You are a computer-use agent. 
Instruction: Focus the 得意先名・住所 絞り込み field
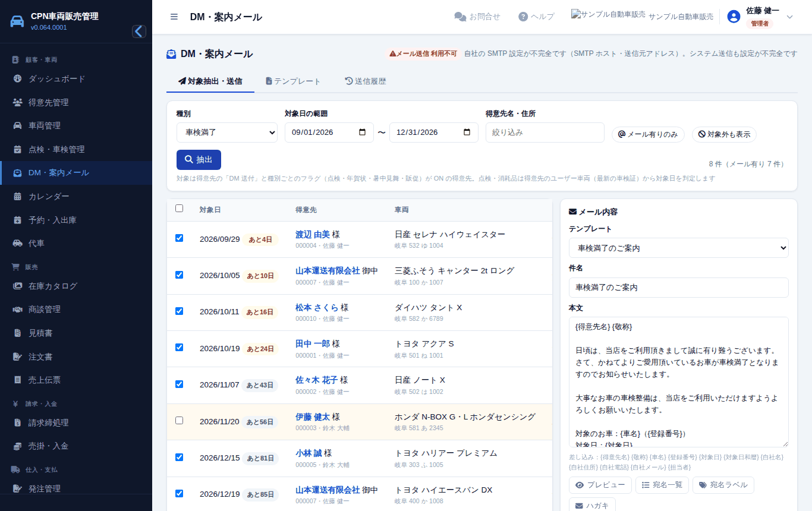click(545, 133)
